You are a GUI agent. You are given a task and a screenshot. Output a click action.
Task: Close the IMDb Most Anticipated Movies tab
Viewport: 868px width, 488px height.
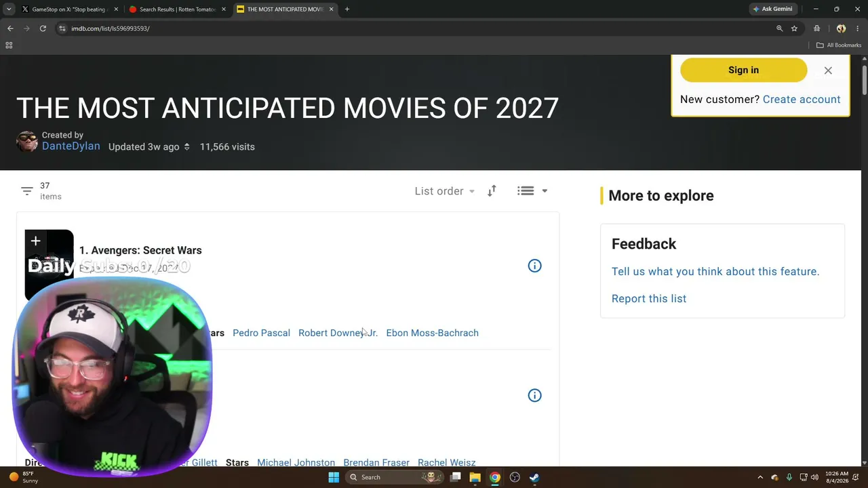331,9
